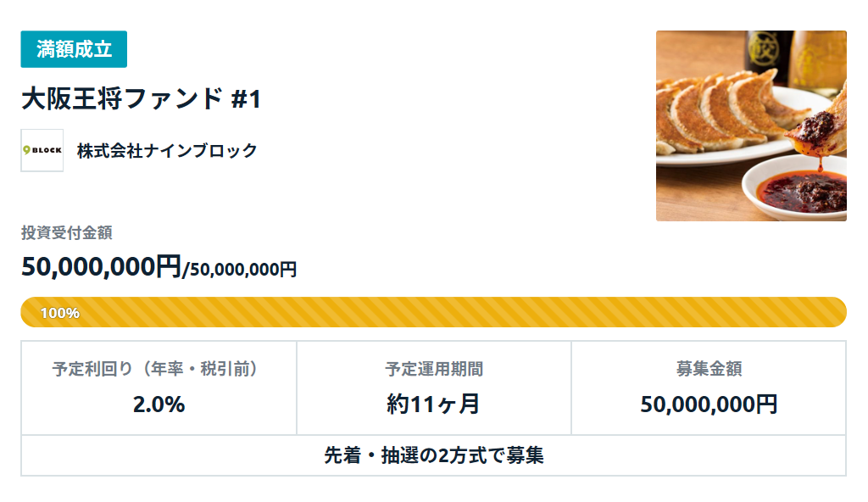Click the 9 BLOCK company logo icon
Viewport: 868px width, 502px height.
tap(42, 150)
